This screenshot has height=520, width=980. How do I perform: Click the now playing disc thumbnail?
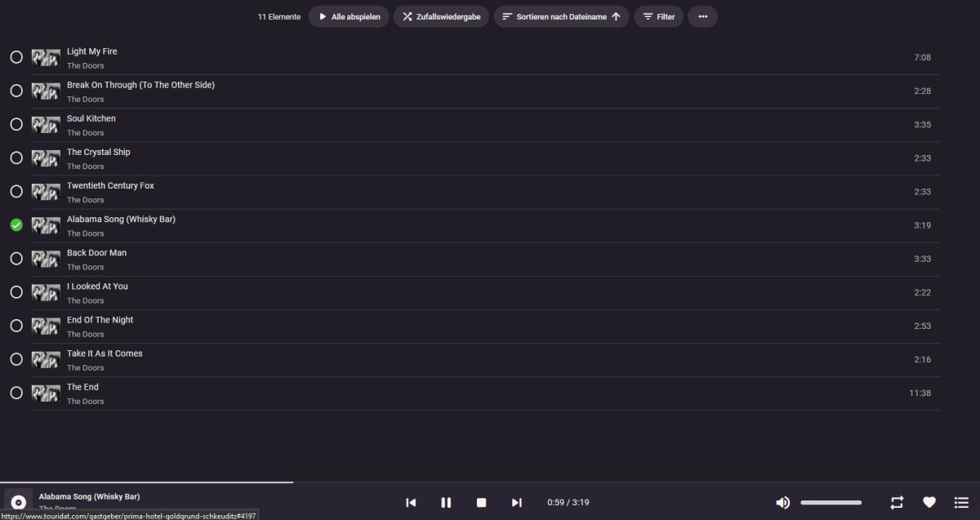coord(18,502)
